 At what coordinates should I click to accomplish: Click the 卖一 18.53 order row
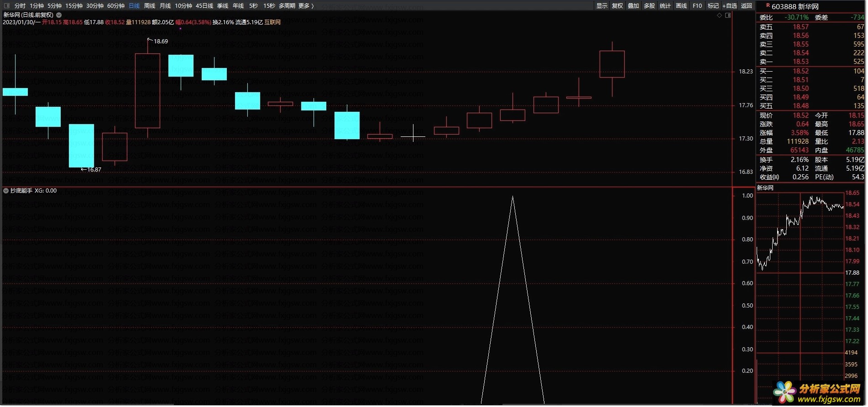pyautogui.click(x=811, y=62)
